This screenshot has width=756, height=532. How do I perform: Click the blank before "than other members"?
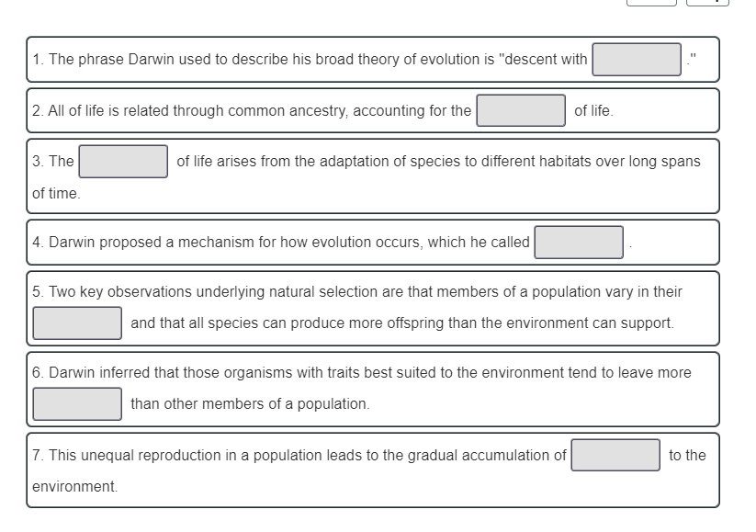coord(77,403)
